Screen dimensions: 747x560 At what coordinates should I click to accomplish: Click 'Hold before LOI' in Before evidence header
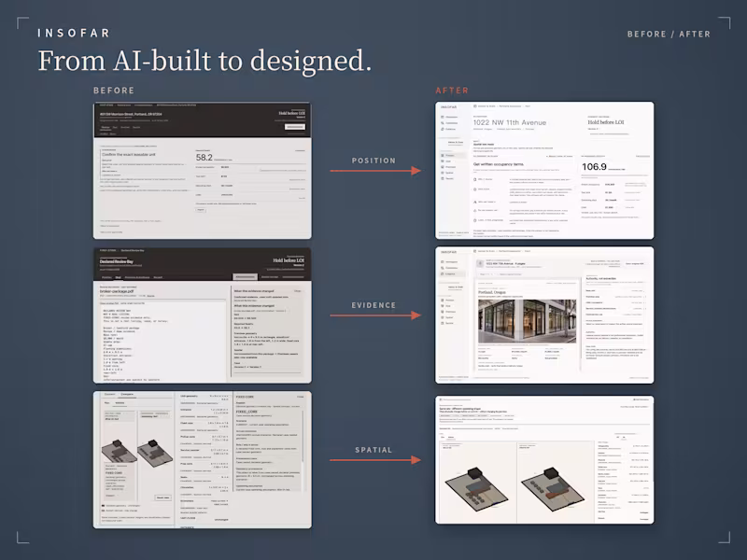[289, 260]
